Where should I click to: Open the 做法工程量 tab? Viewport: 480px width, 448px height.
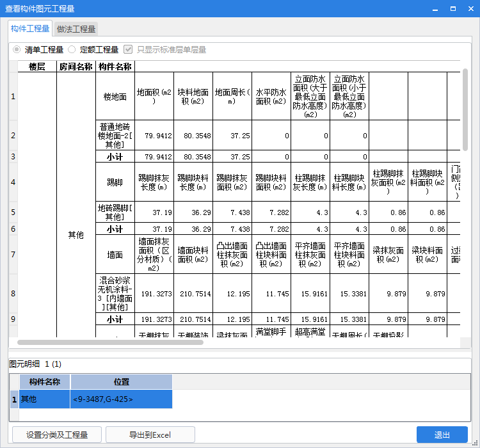[76, 29]
